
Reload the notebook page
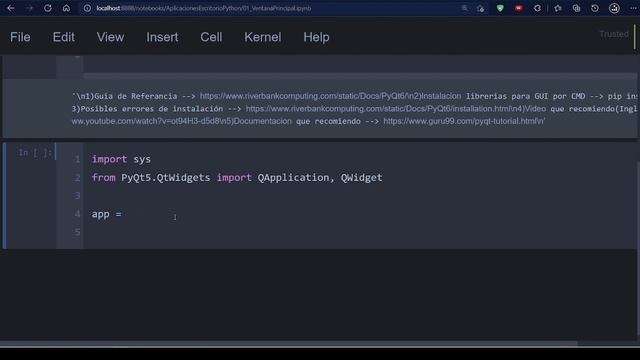point(48,8)
